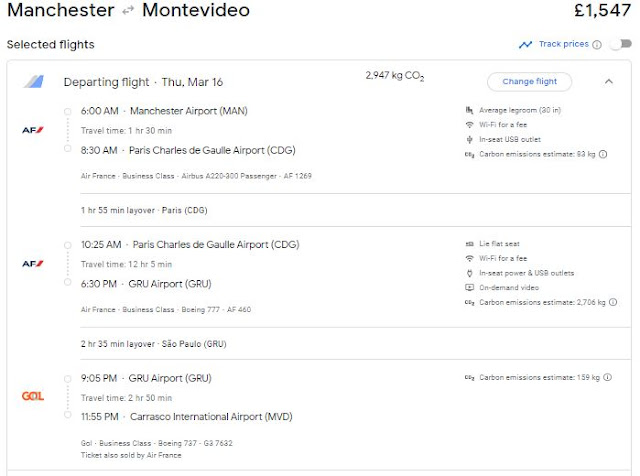
Task: Click the airline logo beside Departing flight
Action: coord(34,82)
